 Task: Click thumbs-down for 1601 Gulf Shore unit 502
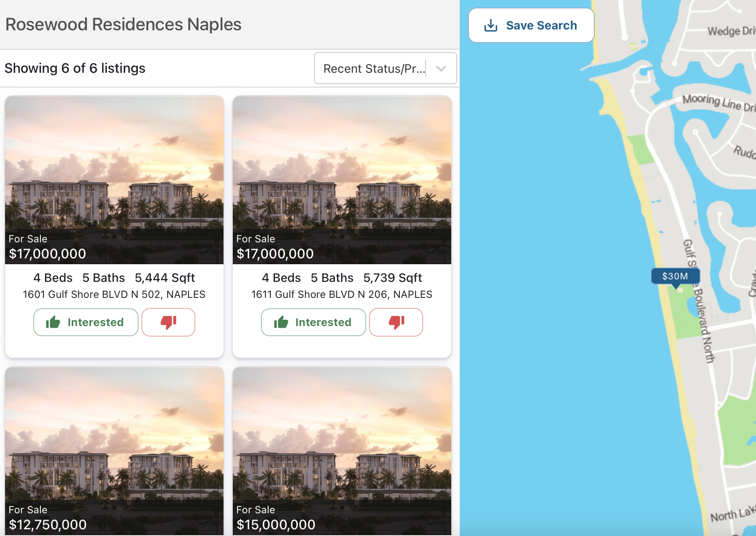(x=168, y=322)
